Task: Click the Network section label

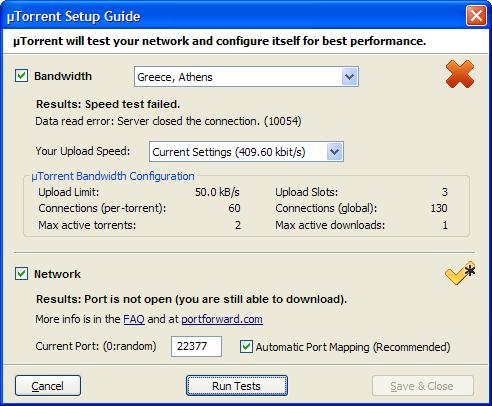Action: (57, 274)
